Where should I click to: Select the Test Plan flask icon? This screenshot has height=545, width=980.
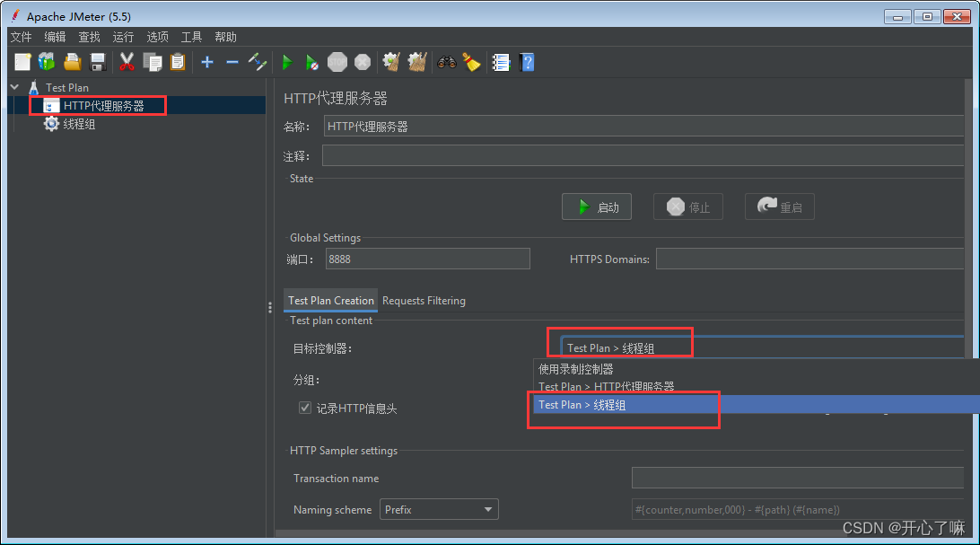34,87
